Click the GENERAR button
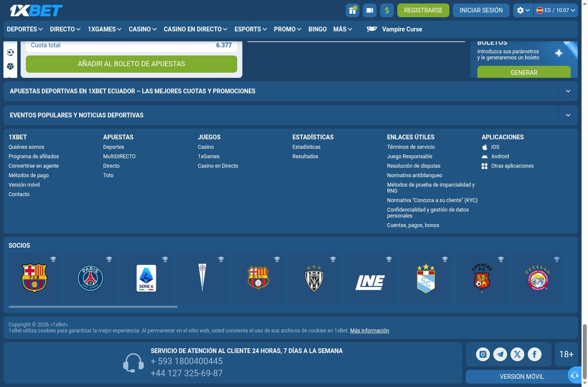Screen dimensions: 588x387 pos(524,72)
